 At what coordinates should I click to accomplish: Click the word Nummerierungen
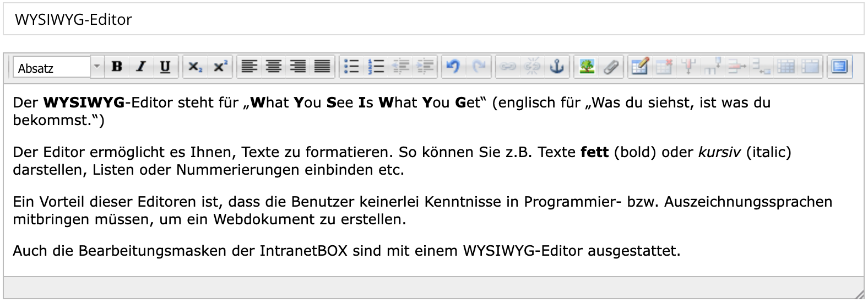coord(238,170)
